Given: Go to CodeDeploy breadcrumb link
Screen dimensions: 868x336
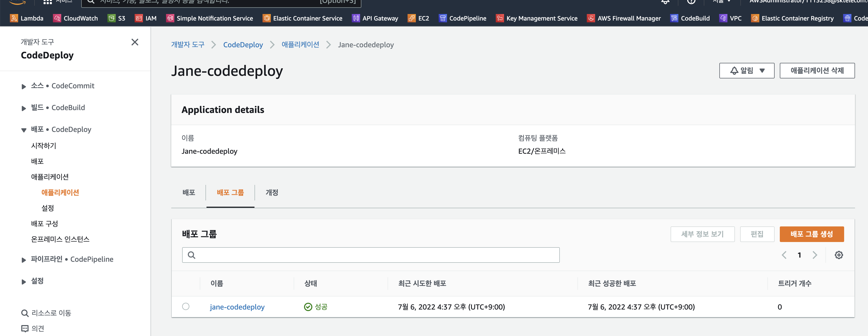Looking at the screenshot, I should click(x=243, y=44).
